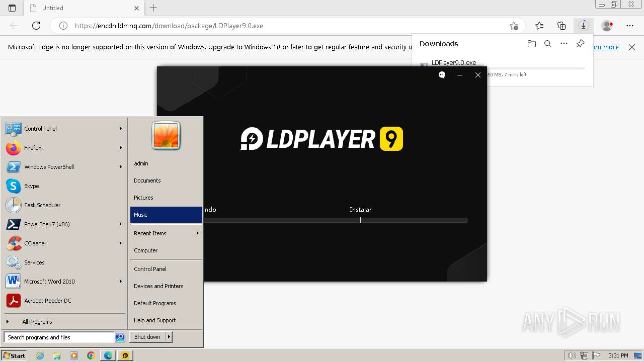The height and width of the screenshot is (362, 644).
Task: View site information icon in the address bar
Action: 63,26
